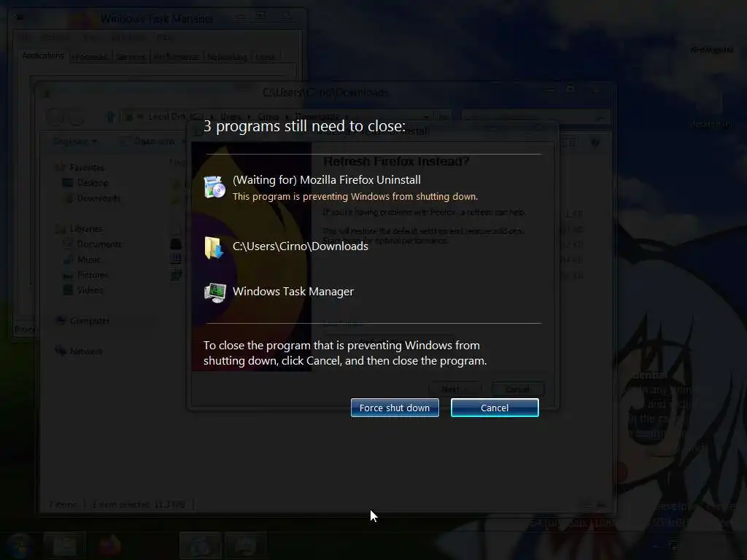Cancel the Windows shutdown
The height and width of the screenshot is (560, 747).
tap(495, 408)
